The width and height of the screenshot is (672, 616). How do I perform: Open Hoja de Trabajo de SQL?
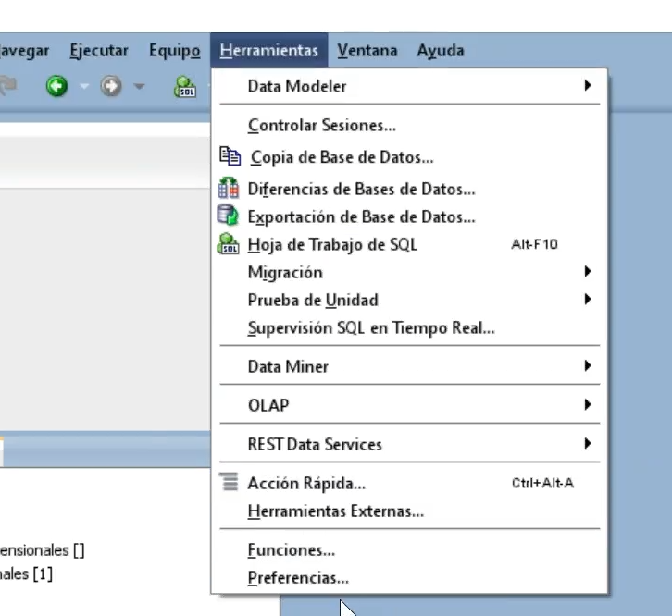pyautogui.click(x=409, y=244)
